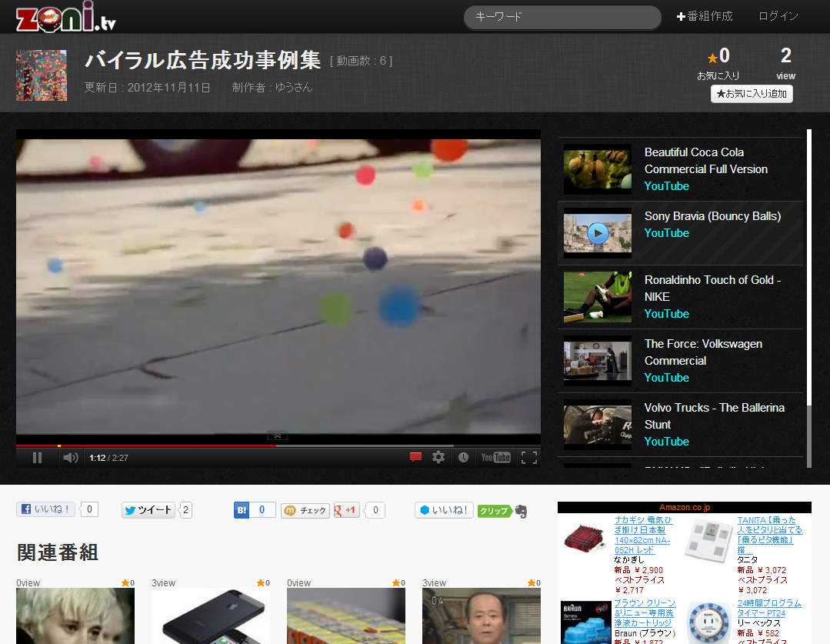Click the Google +1 count 0

(x=375, y=510)
